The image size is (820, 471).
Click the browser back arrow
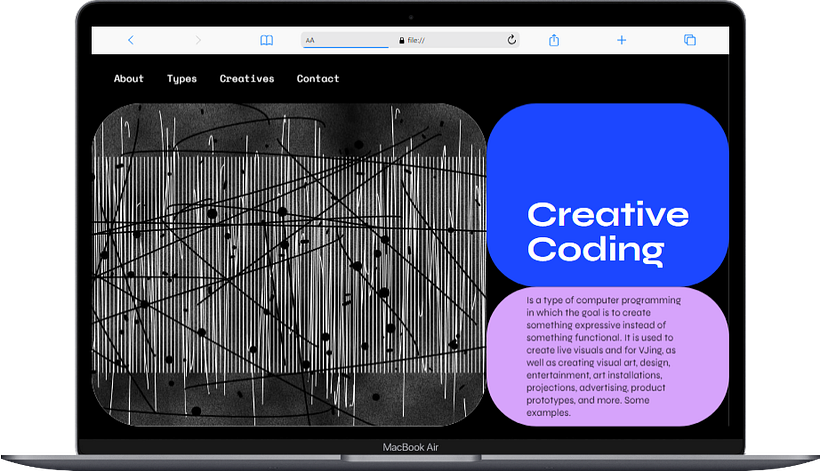pos(131,40)
